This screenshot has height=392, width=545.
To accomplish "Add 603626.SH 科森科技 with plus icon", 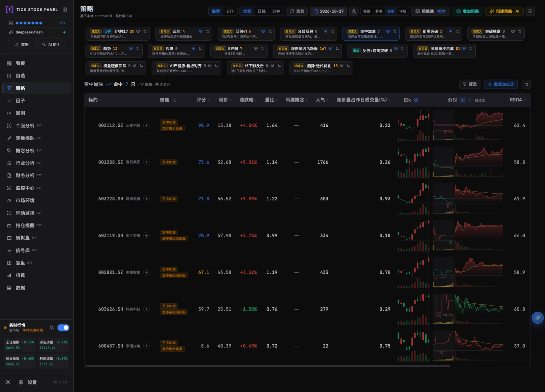I will 147,309.
